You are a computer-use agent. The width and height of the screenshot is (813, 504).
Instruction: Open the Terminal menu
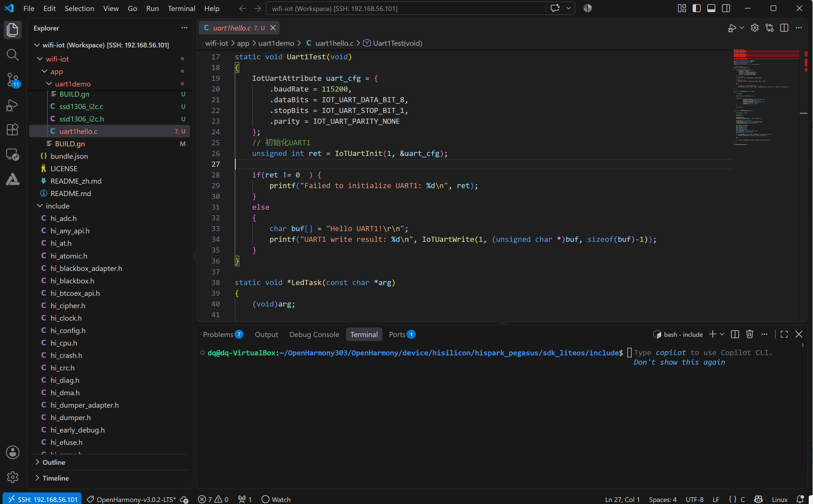tap(181, 8)
